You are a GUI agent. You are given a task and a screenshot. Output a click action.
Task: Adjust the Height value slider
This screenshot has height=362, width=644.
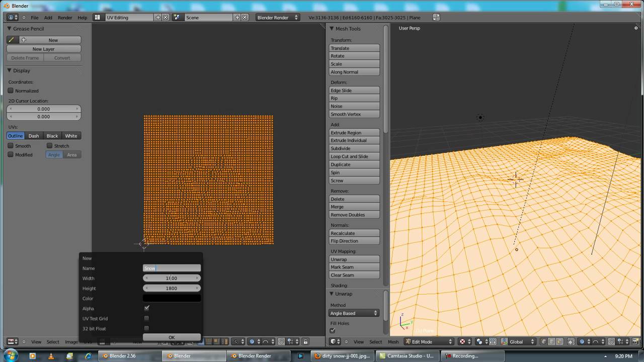[x=172, y=288]
